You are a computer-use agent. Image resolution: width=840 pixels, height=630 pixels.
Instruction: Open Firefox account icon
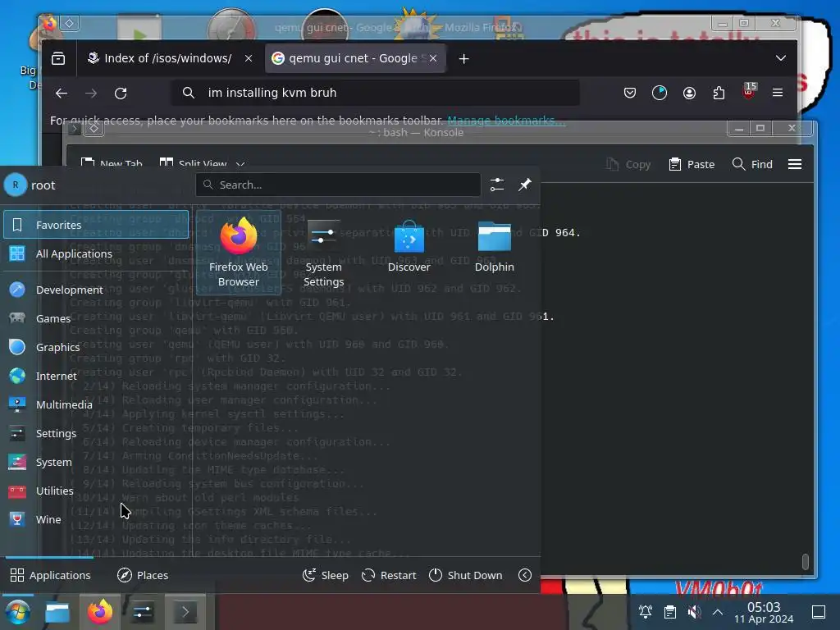[x=689, y=94]
